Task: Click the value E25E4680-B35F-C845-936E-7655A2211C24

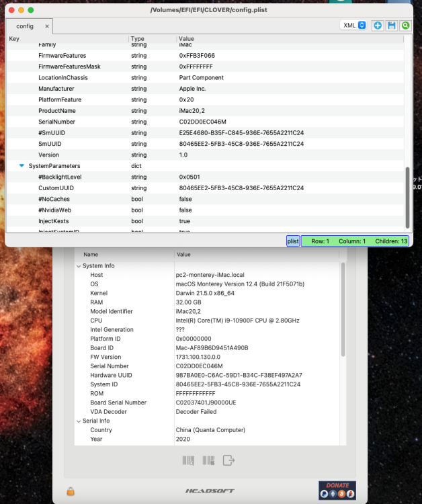Action: [241, 133]
